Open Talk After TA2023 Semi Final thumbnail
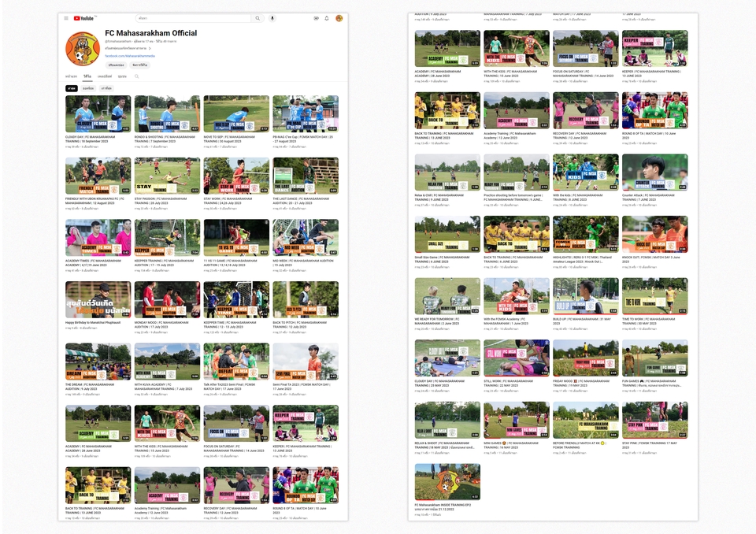 (x=236, y=362)
